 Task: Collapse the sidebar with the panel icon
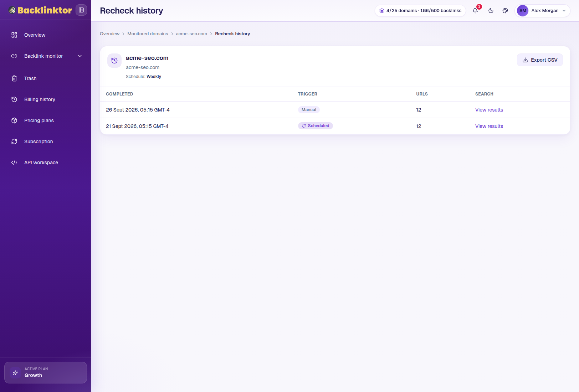tap(81, 10)
